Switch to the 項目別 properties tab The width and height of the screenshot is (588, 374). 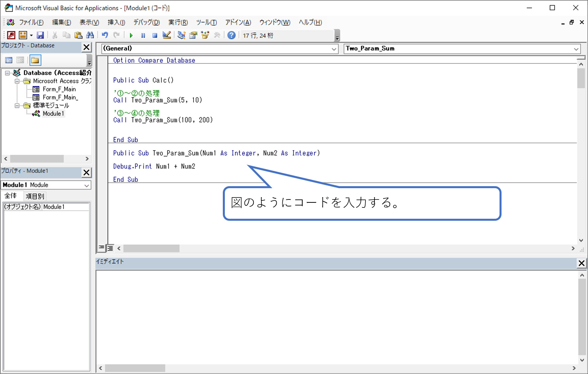(35, 196)
